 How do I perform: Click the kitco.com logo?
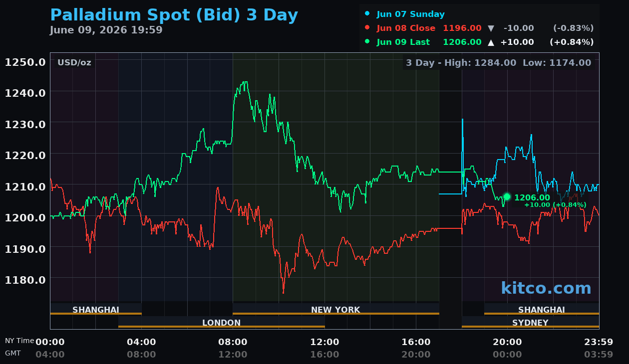point(546,288)
